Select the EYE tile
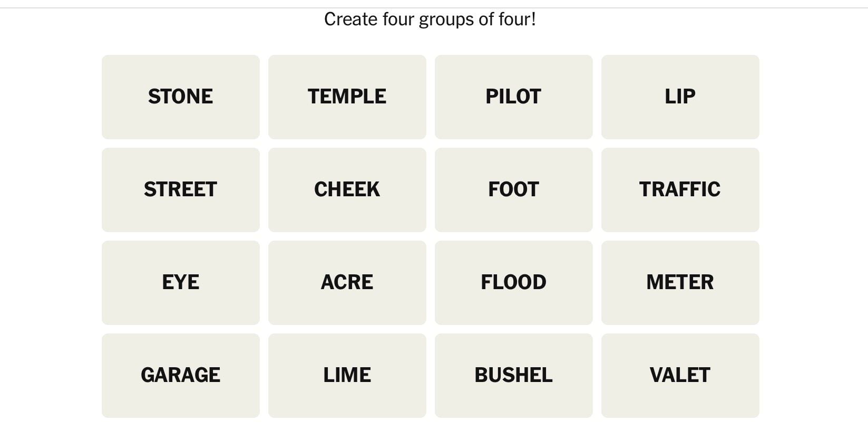Viewport: 868px width, 430px height. [180, 283]
